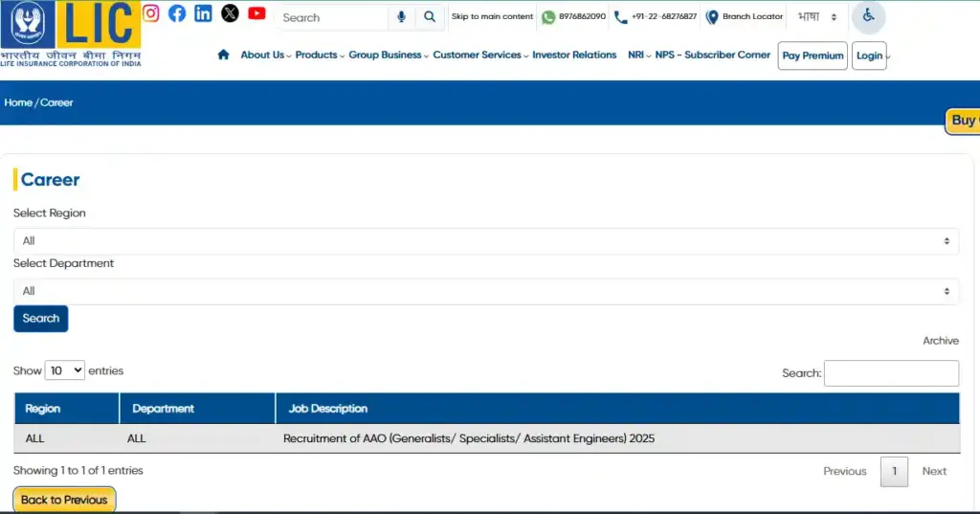The width and height of the screenshot is (980, 514).
Task: Click Skip to main content link
Action: click(492, 17)
